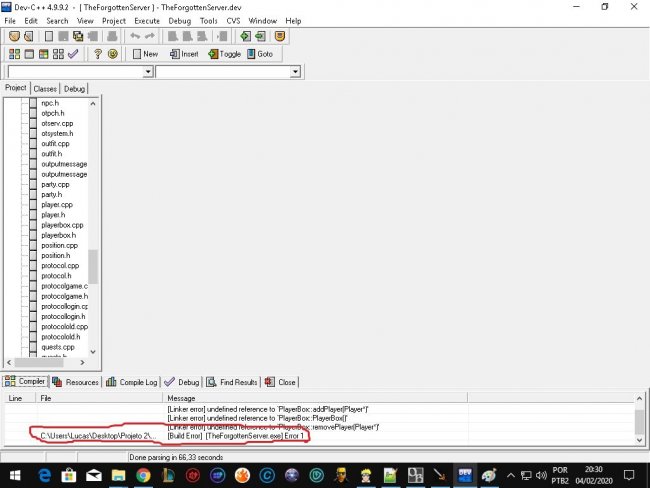Select quests.cpp in project tree
This screenshot has height=488, width=650.
pos(58,347)
